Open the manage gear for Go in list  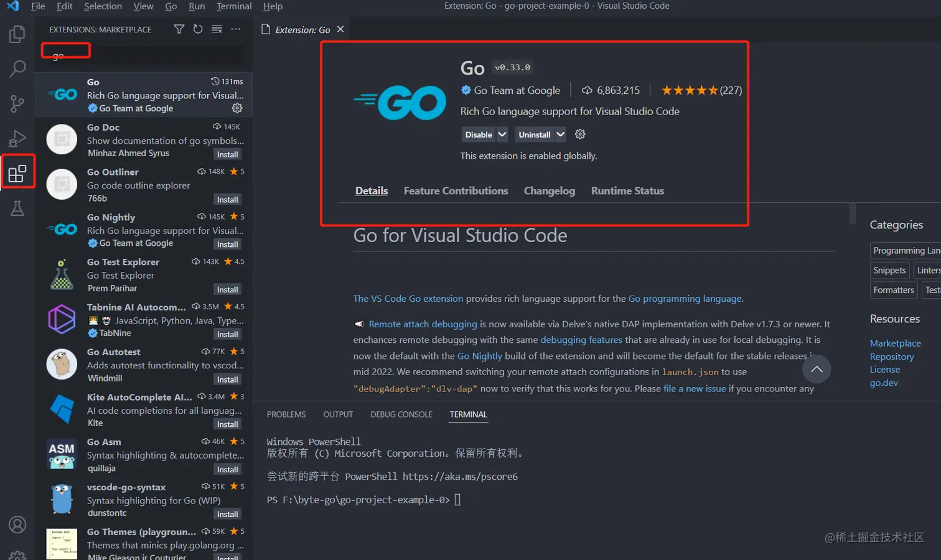tap(237, 108)
